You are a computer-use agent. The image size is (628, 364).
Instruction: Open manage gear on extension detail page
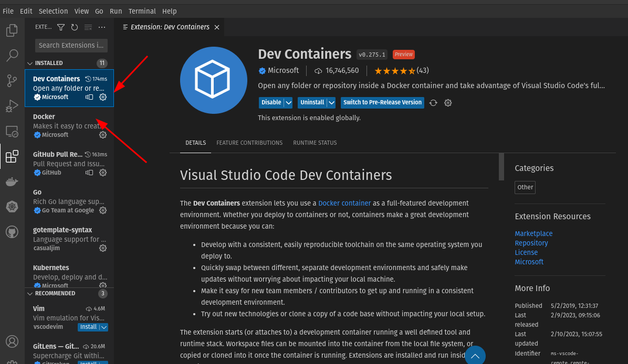tap(448, 103)
